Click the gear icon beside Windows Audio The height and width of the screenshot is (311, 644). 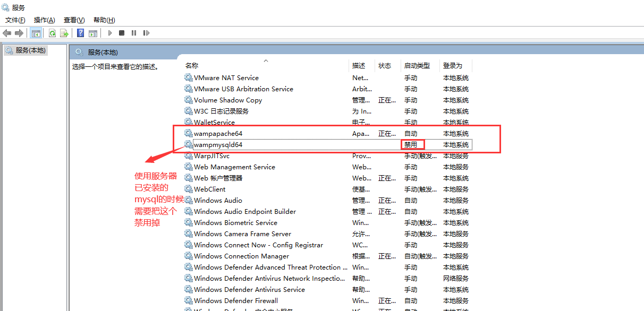point(189,200)
